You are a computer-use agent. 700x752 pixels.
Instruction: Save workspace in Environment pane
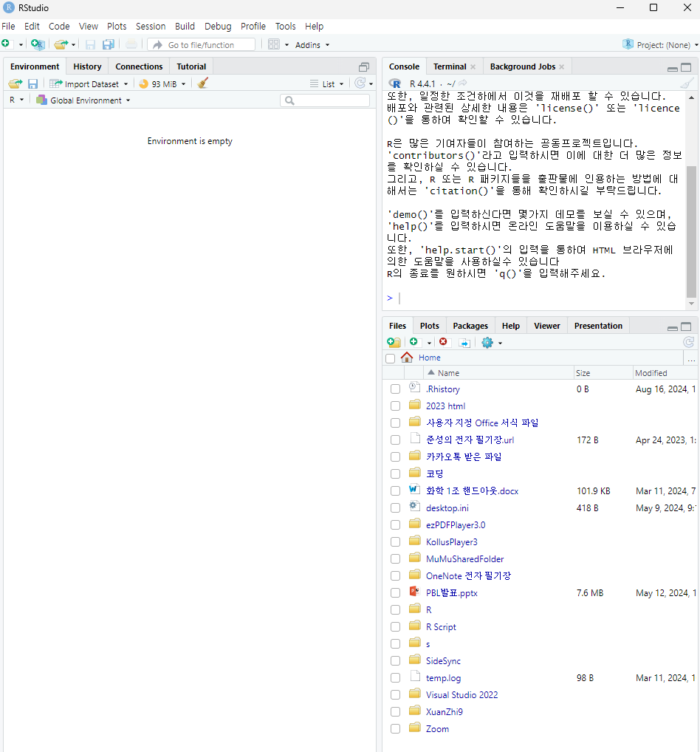[32, 84]
